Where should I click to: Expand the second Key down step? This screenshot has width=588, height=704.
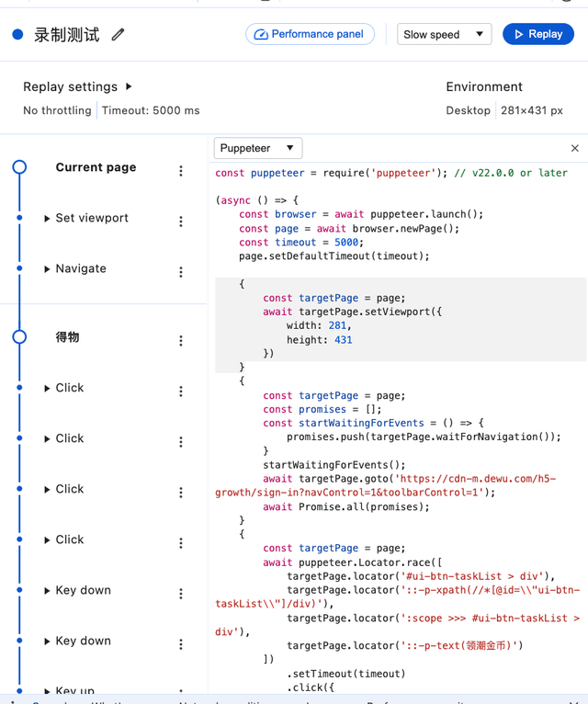(x=47, y=642)
